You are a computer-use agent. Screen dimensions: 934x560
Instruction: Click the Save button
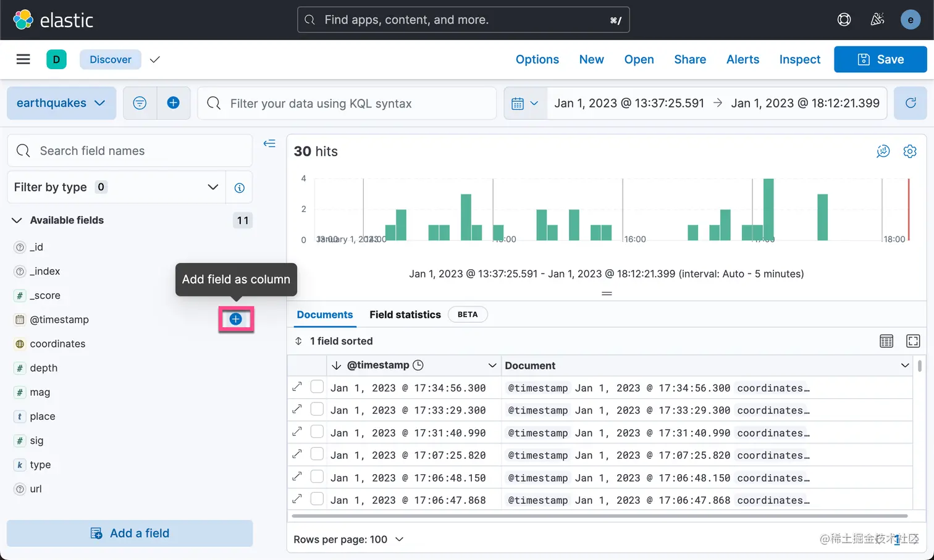point(880,59)
